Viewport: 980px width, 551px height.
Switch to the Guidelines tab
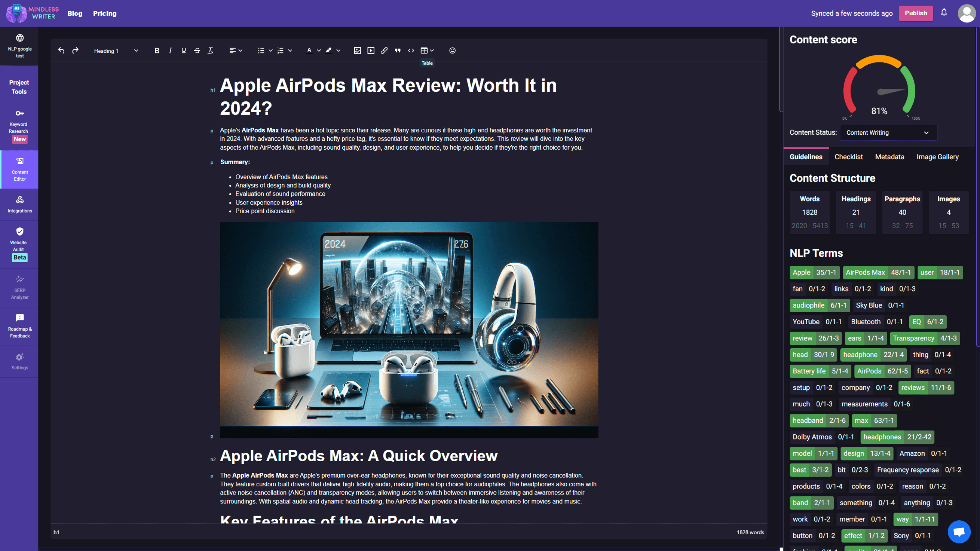[806, 157]
